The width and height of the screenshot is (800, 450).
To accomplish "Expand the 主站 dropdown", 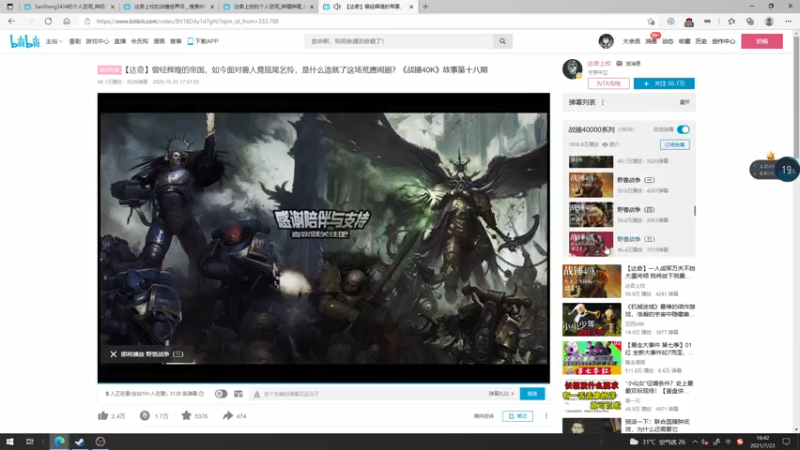I will (54, 41).
